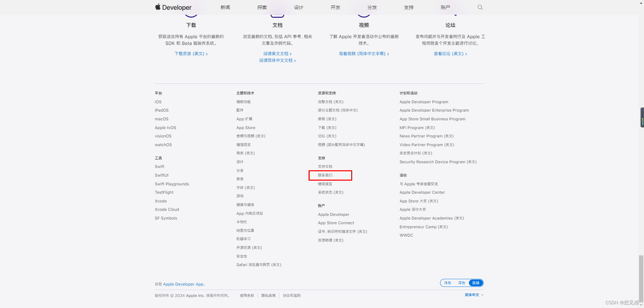Open the 系统状态 (英文) link
Screen dimensions: 644x308
(x=331, y=192)
